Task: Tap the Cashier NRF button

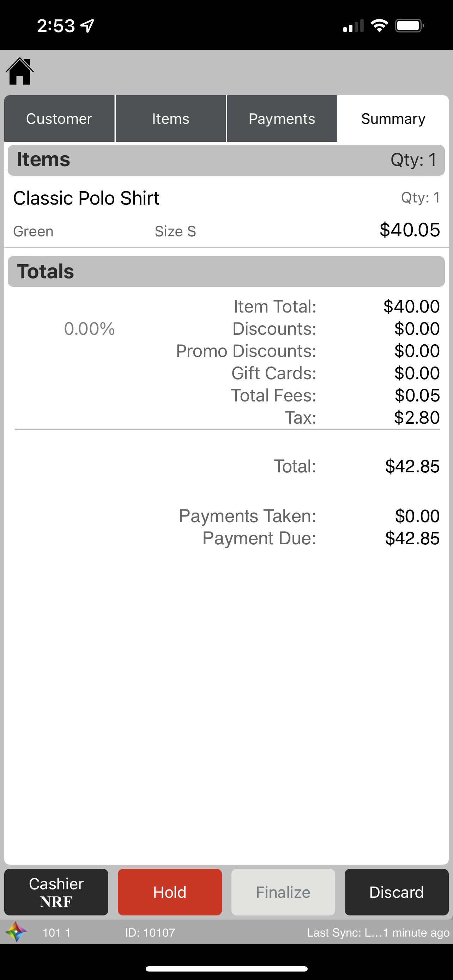Action: (x=56, y=892)
